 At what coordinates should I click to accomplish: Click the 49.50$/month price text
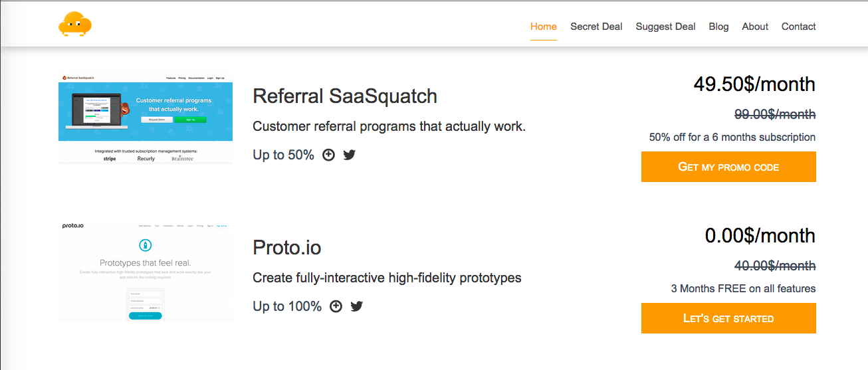point(754,84)
